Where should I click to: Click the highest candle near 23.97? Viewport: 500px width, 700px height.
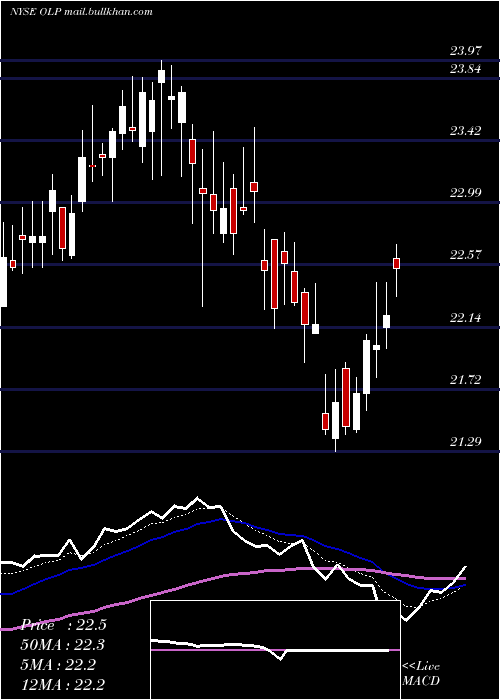[x=162, y=76]
